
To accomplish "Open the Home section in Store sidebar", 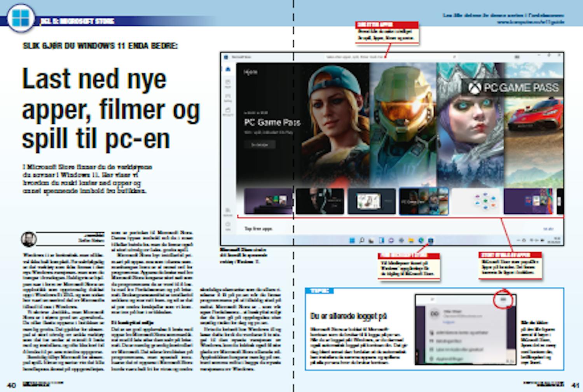I will coord(228,70).
